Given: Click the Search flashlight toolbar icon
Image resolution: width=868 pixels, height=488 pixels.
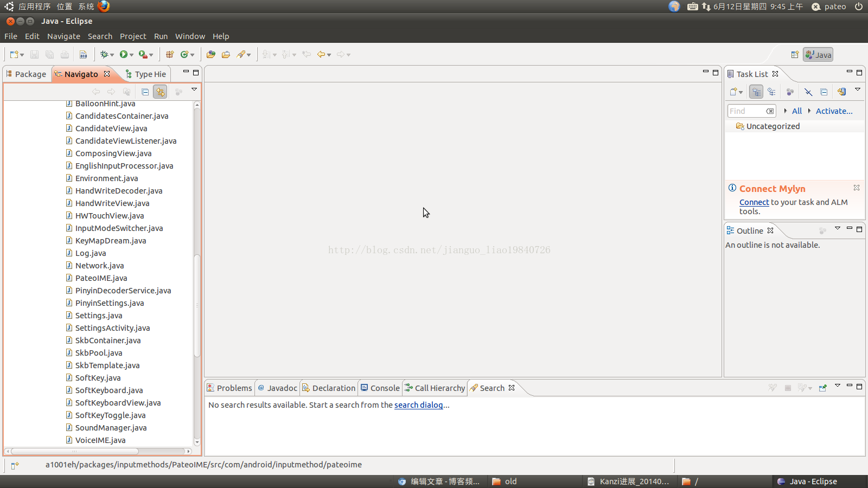Looking at the screenshot, I should (x=241, y=54).
